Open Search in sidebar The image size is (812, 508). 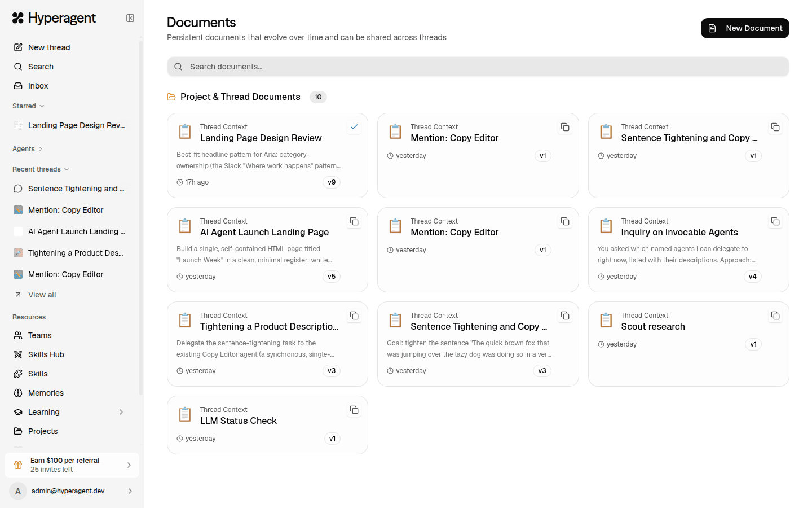pyautogui.click(x=69, y=67)
